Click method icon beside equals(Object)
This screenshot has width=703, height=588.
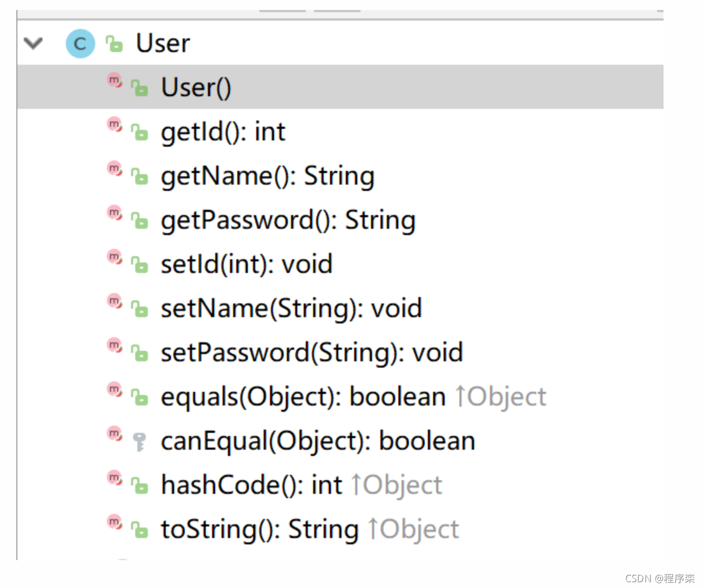pyautogui.click(x=115, y=390)
